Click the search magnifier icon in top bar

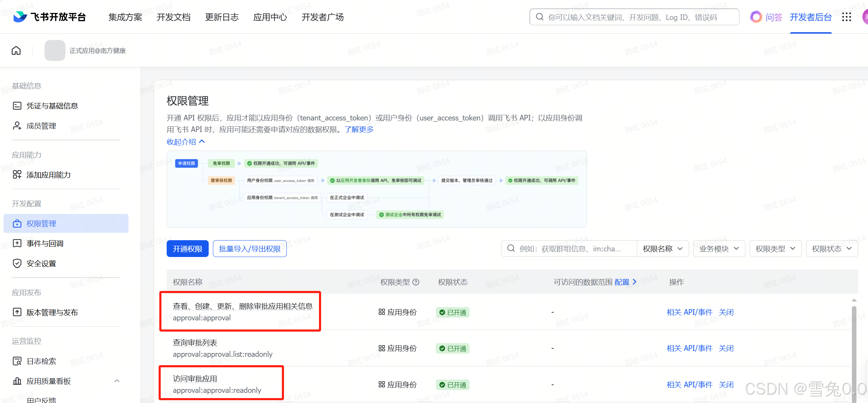(x=540, y=17)
